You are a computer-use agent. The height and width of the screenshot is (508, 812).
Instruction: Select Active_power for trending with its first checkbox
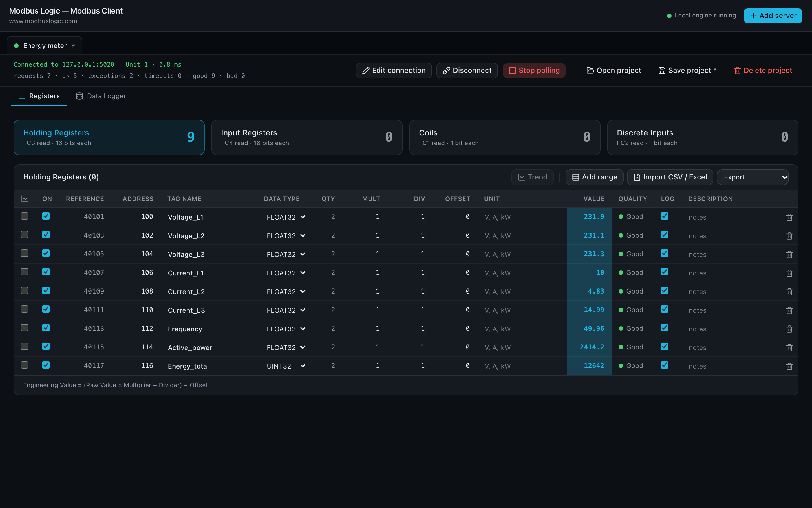click(25, 346)
